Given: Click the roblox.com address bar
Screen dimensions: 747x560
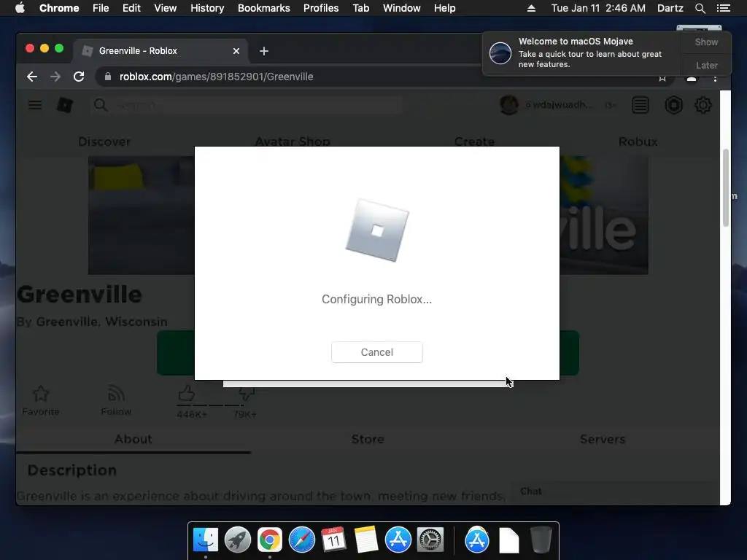Looking at the screenshot, I should coord(216,77).
